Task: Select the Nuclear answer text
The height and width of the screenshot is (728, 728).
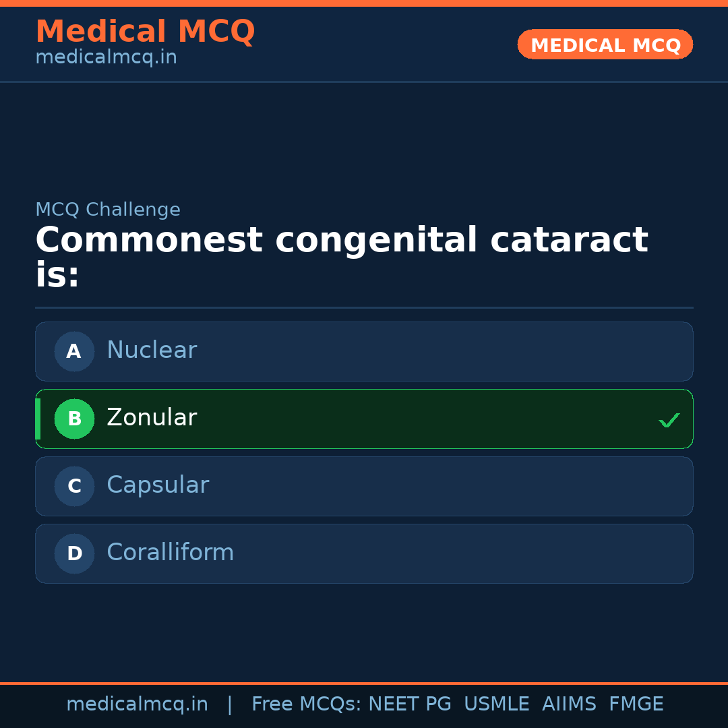Action: pos(152,351)
